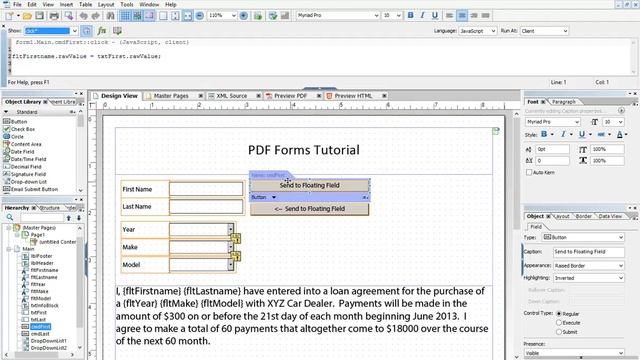Switch to the Master Pages tab
Image resolution: width=640 pixels, height=360 pixels.
pyautogui.click(x=171, y=96)
